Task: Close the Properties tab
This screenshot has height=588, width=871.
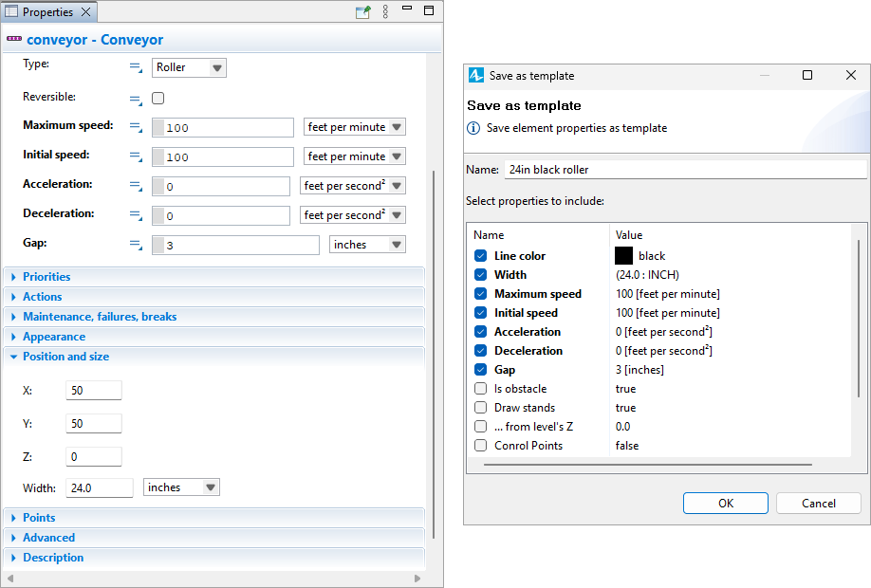Action: point(85,12)
